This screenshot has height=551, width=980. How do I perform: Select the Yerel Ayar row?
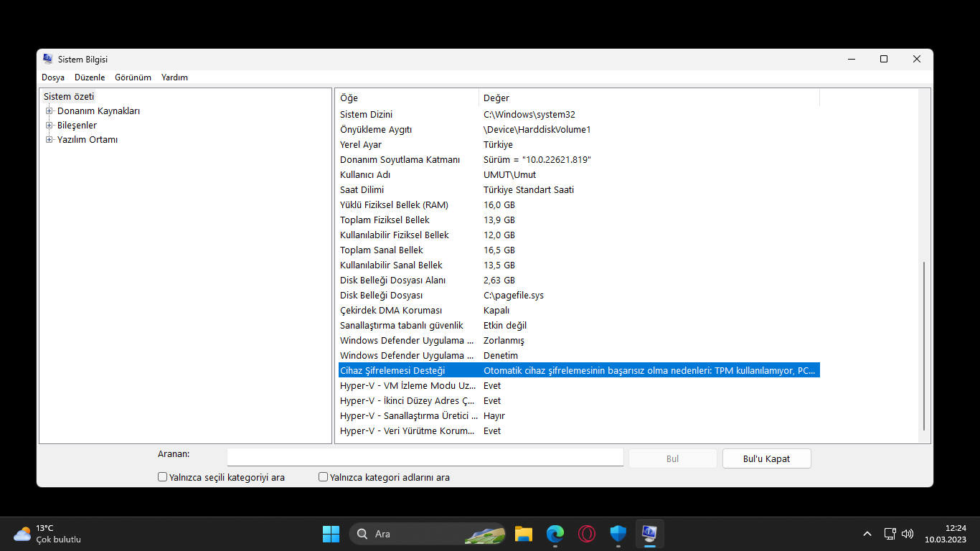[578, 145]
